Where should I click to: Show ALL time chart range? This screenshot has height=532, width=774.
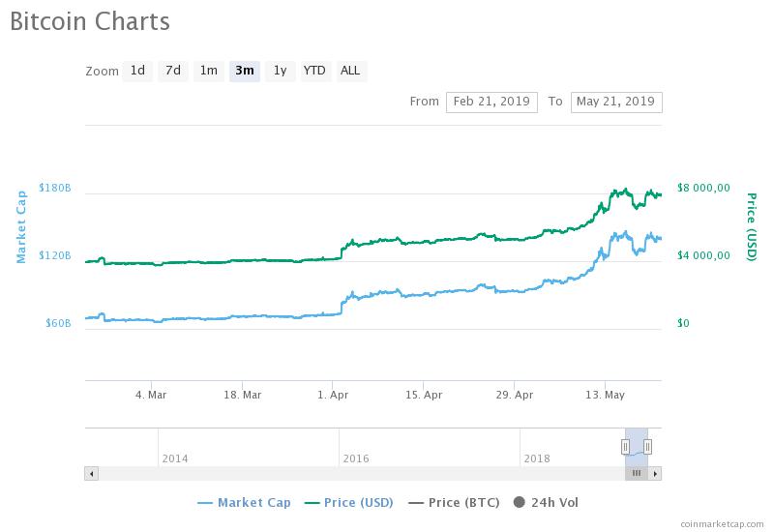pyautogui.click(x=350, y=71)
